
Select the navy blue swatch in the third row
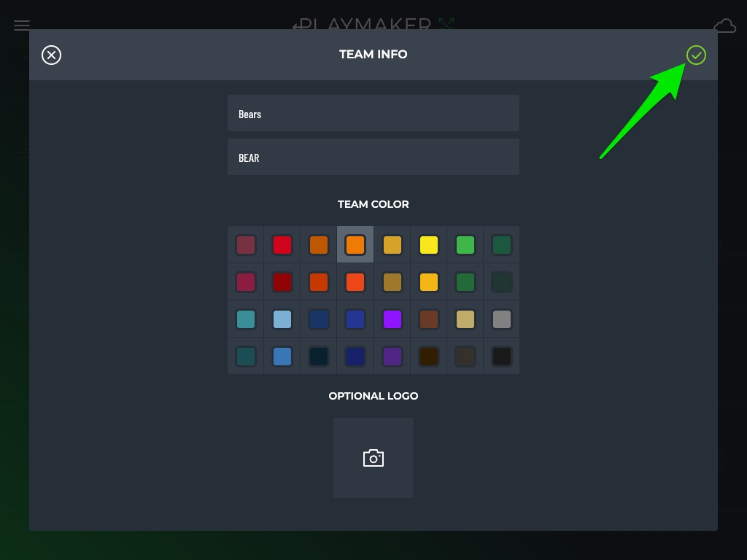point(319,319)
